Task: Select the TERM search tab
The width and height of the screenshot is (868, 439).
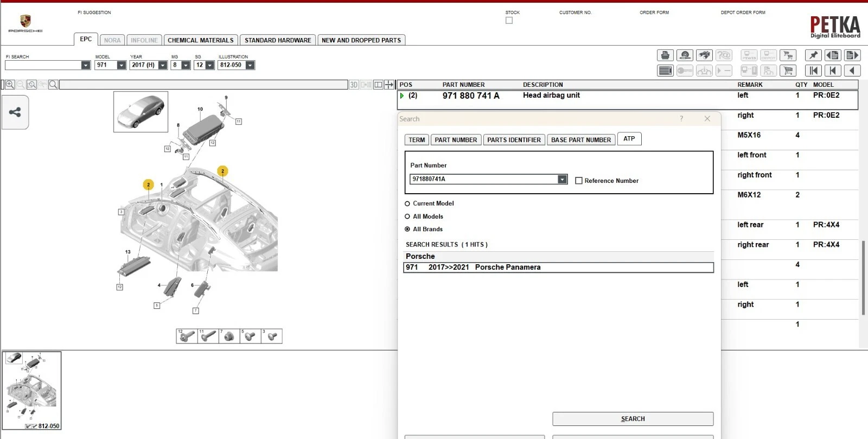Action: coord(417,140)
